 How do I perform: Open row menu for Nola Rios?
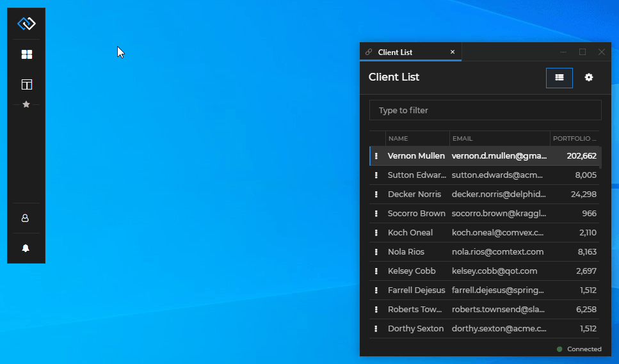tap(376, 252)
